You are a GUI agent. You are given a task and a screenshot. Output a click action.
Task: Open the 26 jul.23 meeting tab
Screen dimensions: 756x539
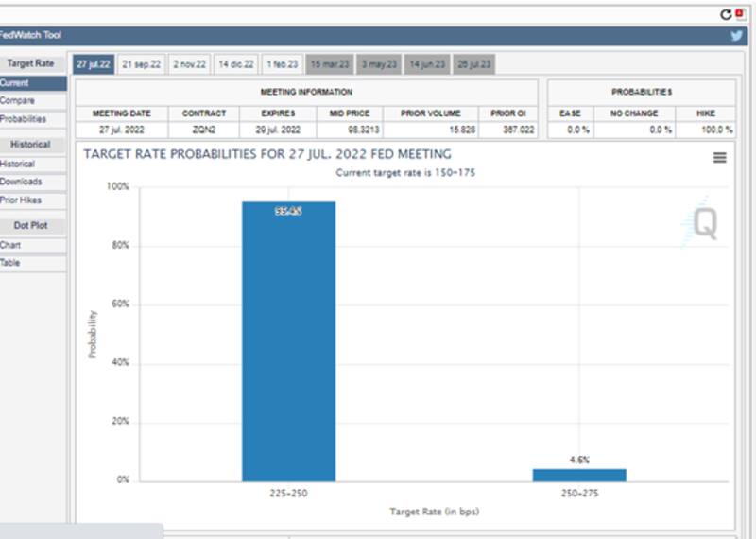[x=473, y=64]
